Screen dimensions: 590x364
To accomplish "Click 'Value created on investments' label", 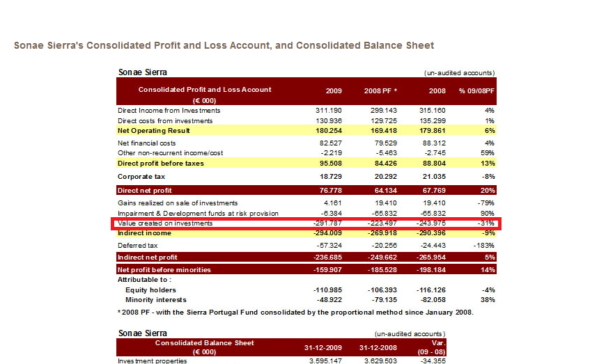I will tap(165, 223).
